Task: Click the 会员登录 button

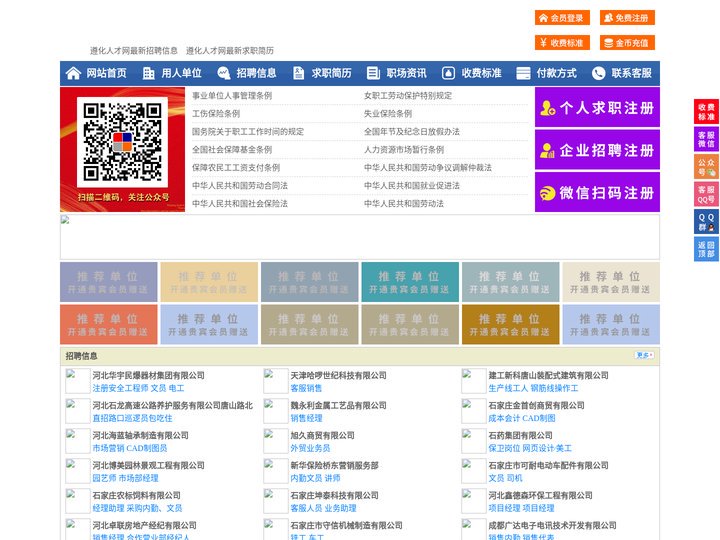Action: pyautogui.click(x=562, y=18)
